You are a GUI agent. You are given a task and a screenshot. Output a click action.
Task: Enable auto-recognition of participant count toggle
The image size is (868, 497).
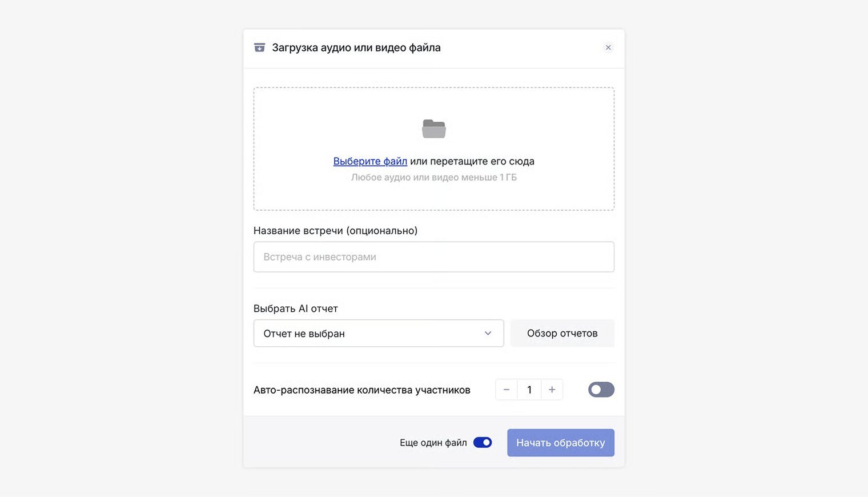[601, 390]
